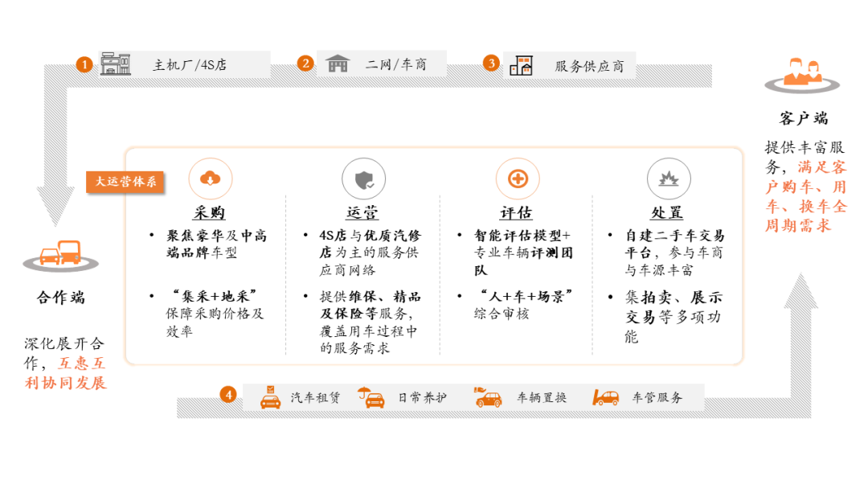Click the 客户端 people icon
The height and width of the screenshot is (489, 868).
[x=803, y=72]
